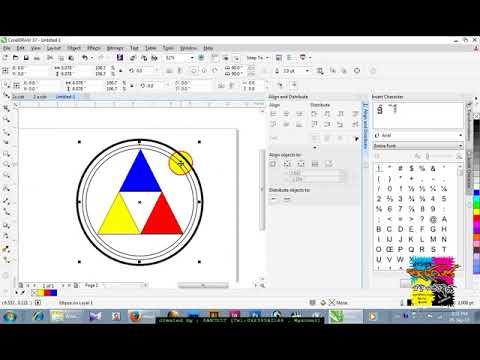Select the Transparency tool
This screenshot has width=480, height=360.
[6, 236]
